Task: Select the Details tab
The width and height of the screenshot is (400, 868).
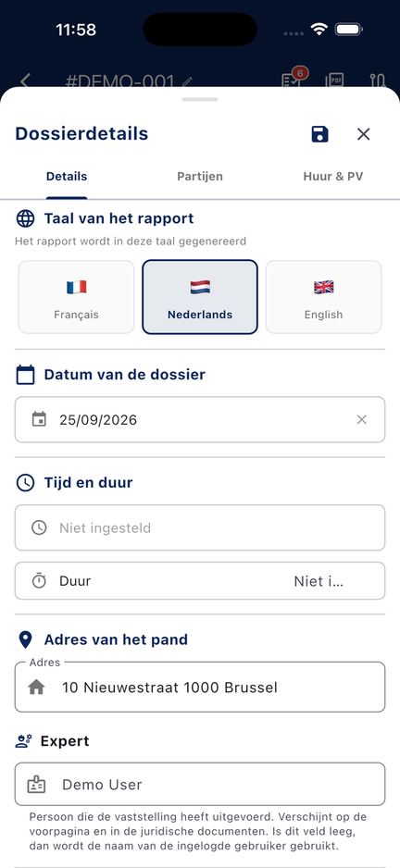Action: [67, 177]
